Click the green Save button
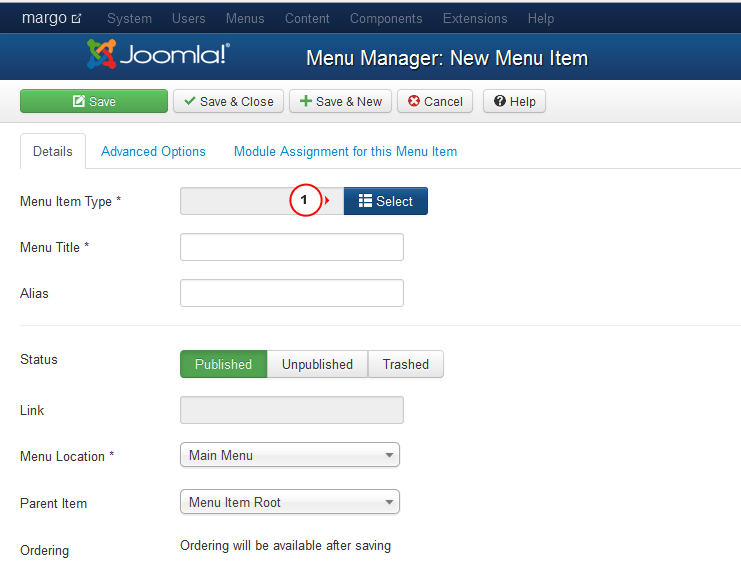Image resolution: width=741 pixels, height=566 pixels. (94, 101)
